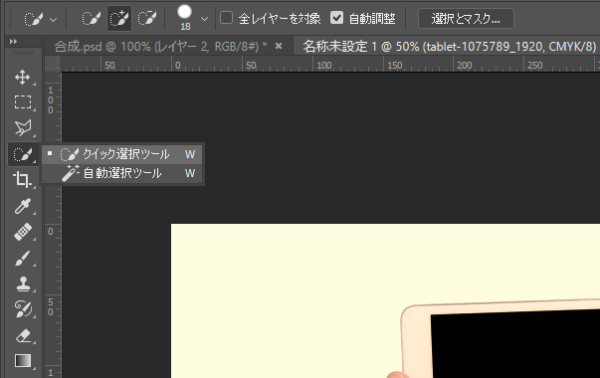Select the Brush tool
The height and width of the screenshot is (378, 600).
pos(23,258)
